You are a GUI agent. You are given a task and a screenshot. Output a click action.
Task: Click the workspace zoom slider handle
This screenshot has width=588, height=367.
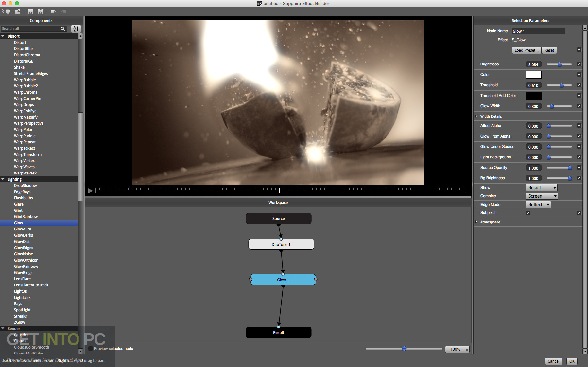tap(404, 349)
